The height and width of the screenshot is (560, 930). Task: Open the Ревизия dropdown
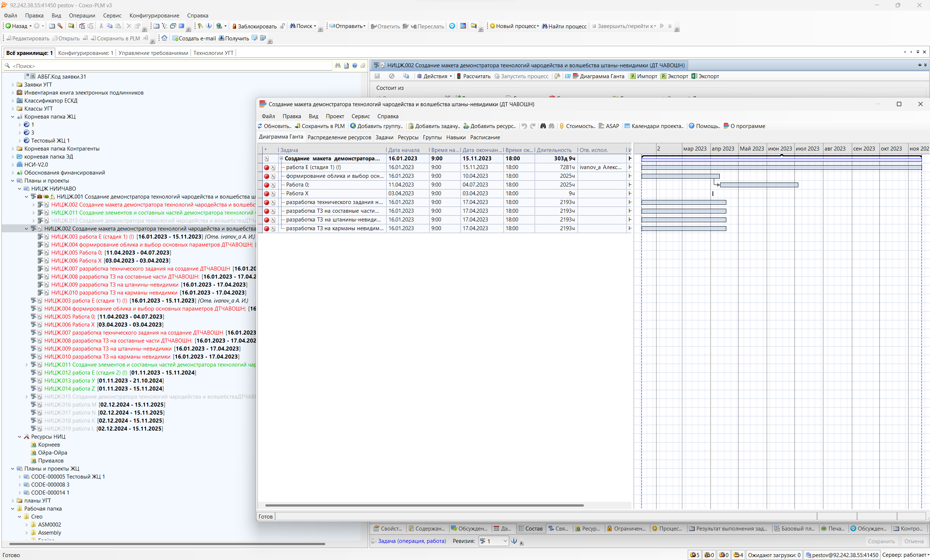504,541
